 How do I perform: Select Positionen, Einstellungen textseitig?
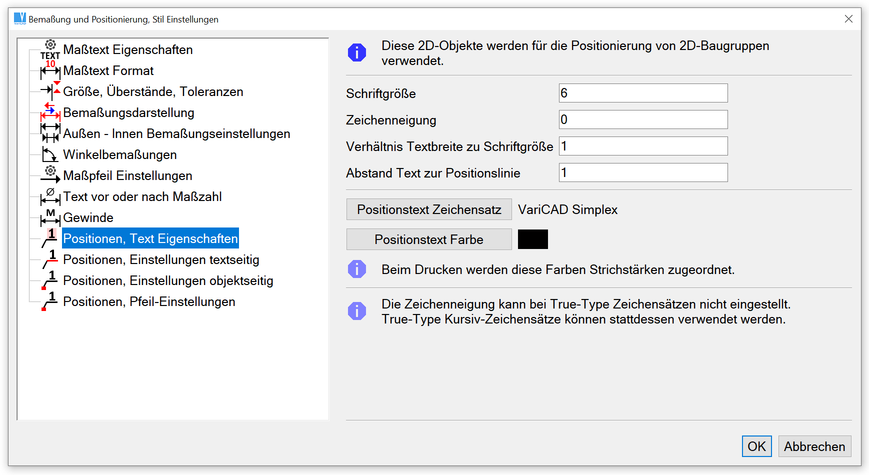161,260
